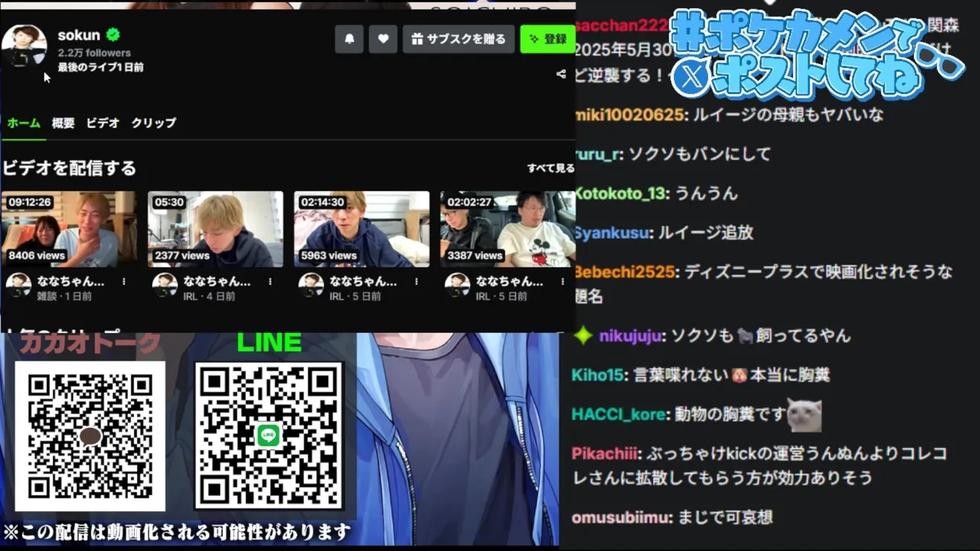Click the 8406 views label
This screenshot has height=551, width=980.
(x=37, y=256)
